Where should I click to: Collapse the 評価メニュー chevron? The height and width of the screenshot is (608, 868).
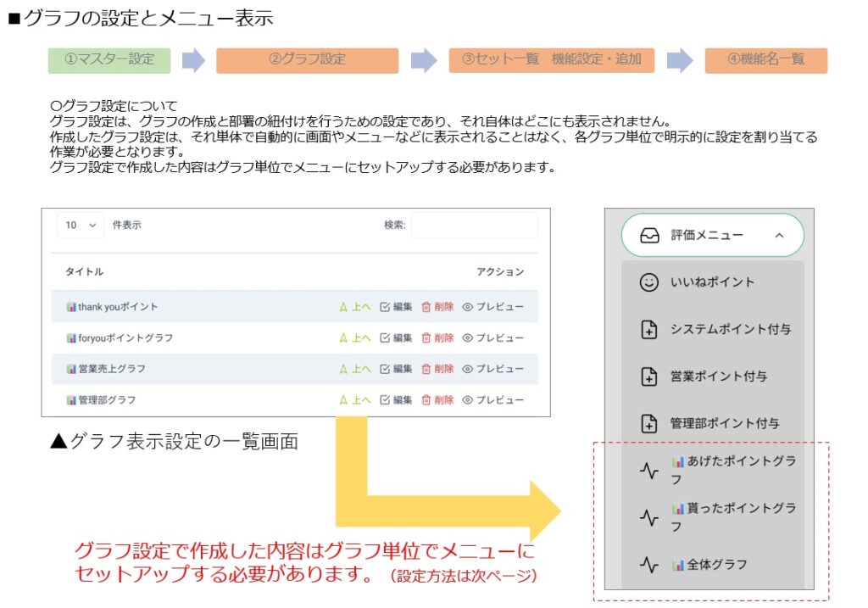click(x=779, y=236)
